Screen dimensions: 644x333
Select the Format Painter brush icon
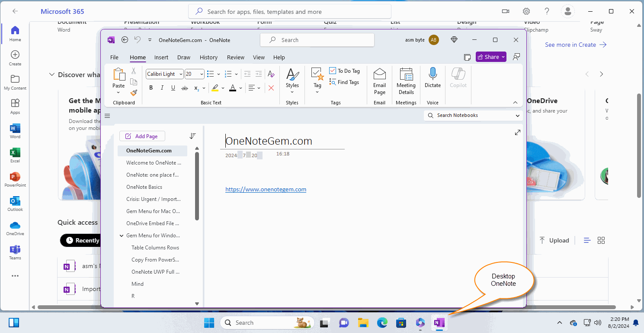134,93
